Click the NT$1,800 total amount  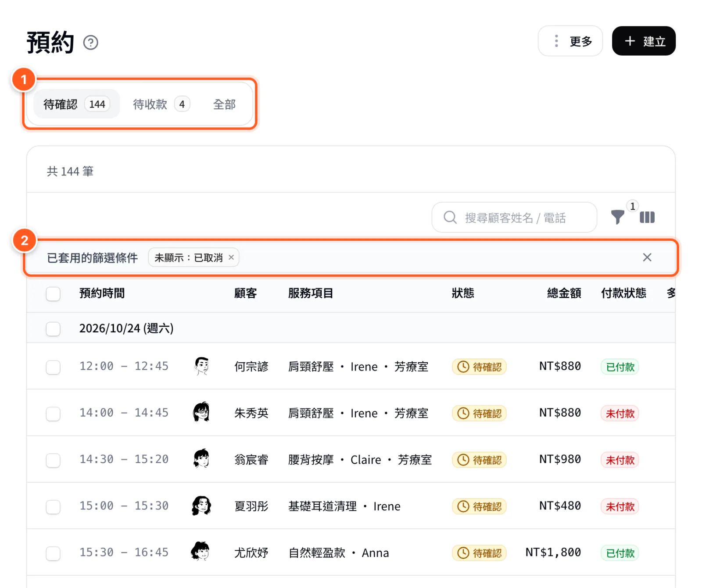point(553,552)
